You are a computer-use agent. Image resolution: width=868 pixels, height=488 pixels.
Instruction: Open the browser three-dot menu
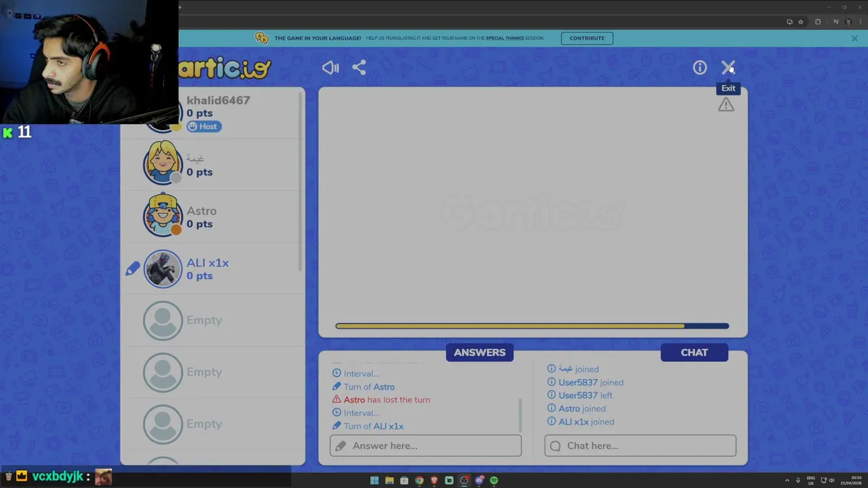861,22
